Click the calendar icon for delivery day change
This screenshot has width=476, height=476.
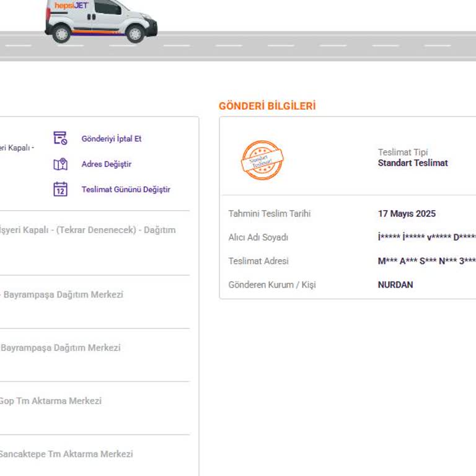pyautogui.click(x=60, y=189)
